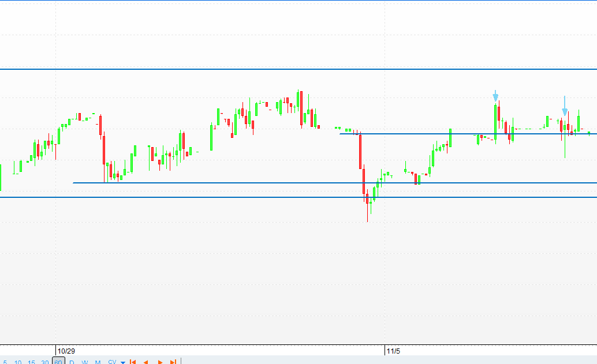Select the lowest full-width blue support line
Screen dimensions: 597x364
click(298, 197)
